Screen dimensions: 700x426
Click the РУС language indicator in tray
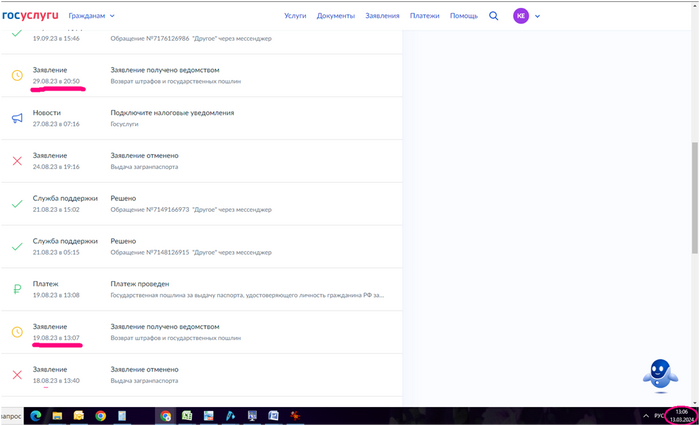(x=659, y=416)
